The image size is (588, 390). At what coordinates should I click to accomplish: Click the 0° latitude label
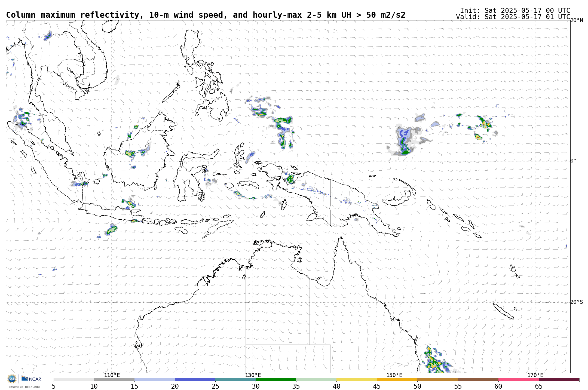tap(573, 161)
